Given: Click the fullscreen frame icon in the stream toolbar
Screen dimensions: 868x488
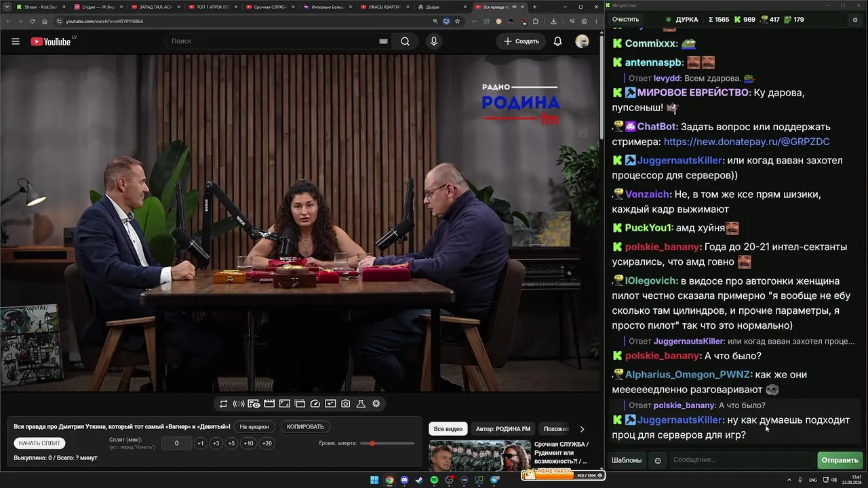Looking at the screenshot, I should [285, 404].
